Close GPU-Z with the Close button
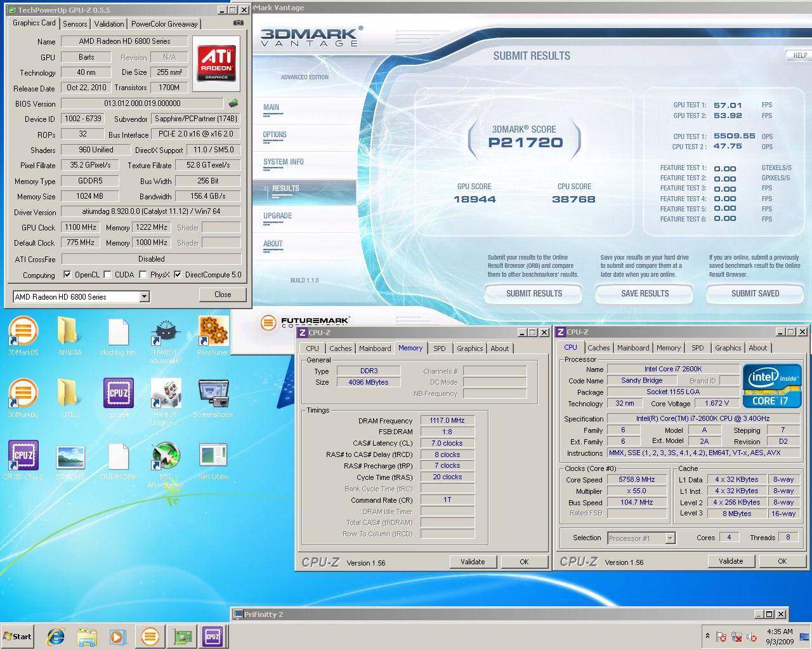 223,294
